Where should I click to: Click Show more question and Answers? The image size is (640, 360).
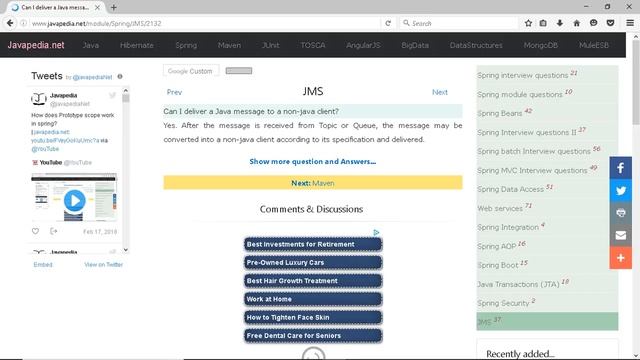[x=313, y=162]
